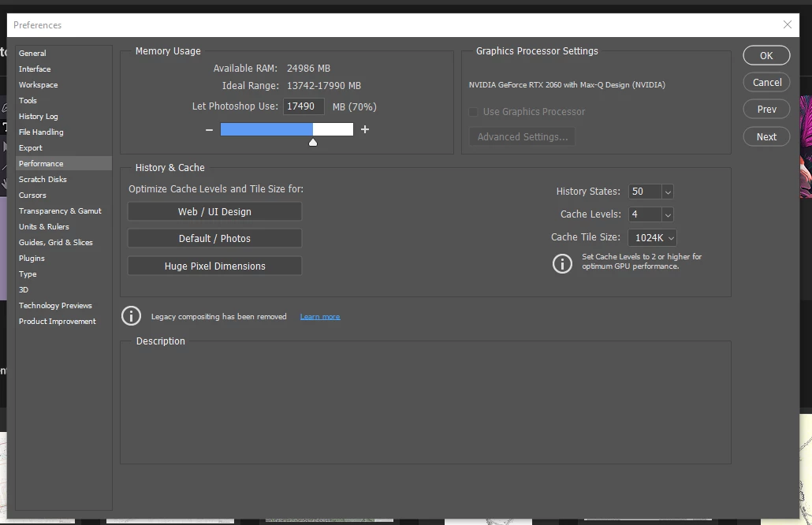The image size is (812, 525).
Task: Click the NVIDIA GeForce RTX 2060 text
Action: coord(567,85)
